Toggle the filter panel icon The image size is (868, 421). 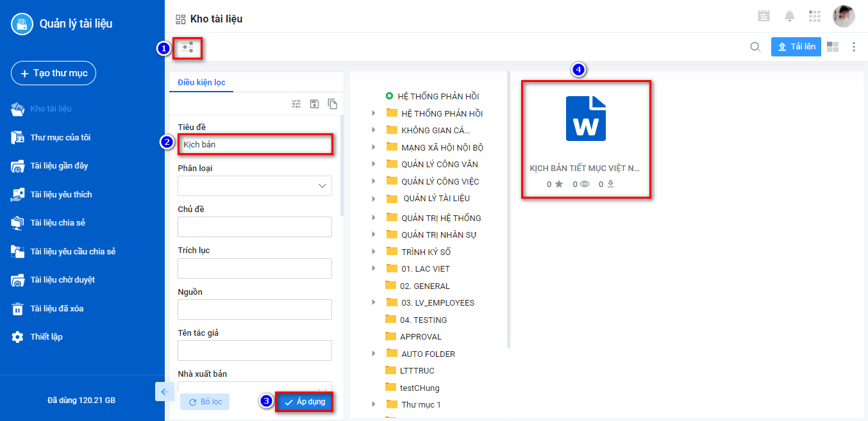[187, 47]
